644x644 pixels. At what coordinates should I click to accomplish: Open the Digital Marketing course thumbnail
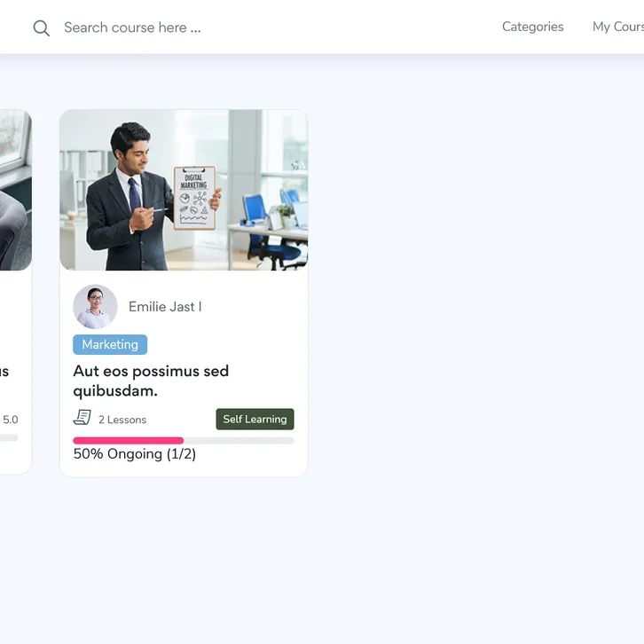[184, 190]
